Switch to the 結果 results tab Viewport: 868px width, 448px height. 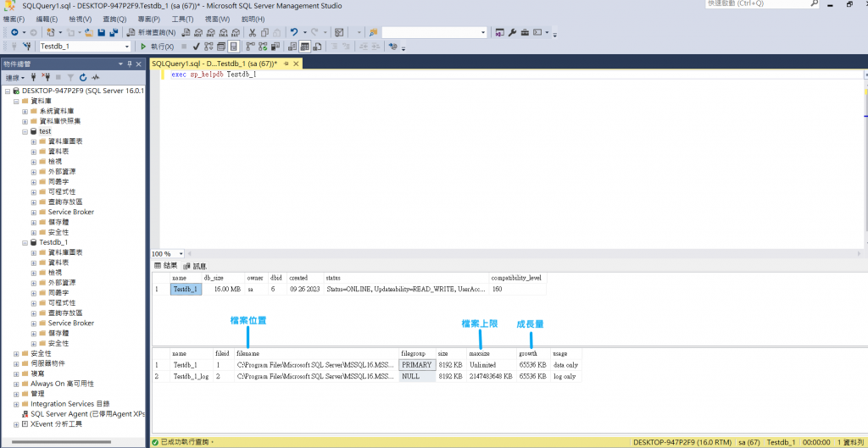(x=165, y=265)
